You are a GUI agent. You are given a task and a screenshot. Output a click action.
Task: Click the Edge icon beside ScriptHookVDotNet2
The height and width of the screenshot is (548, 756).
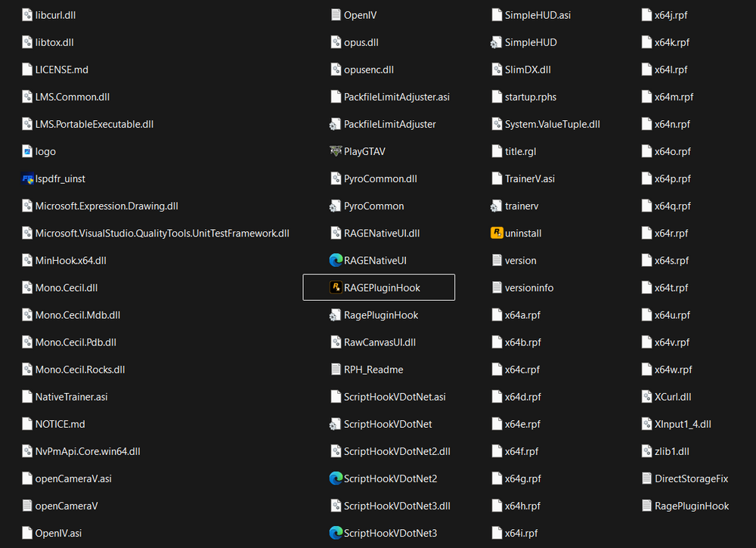[336, 478]
